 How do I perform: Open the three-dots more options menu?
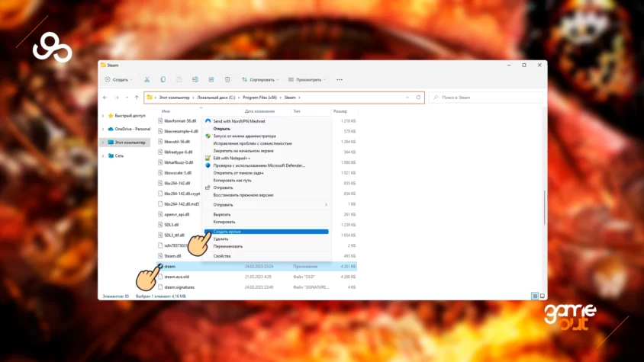[340, 79]
